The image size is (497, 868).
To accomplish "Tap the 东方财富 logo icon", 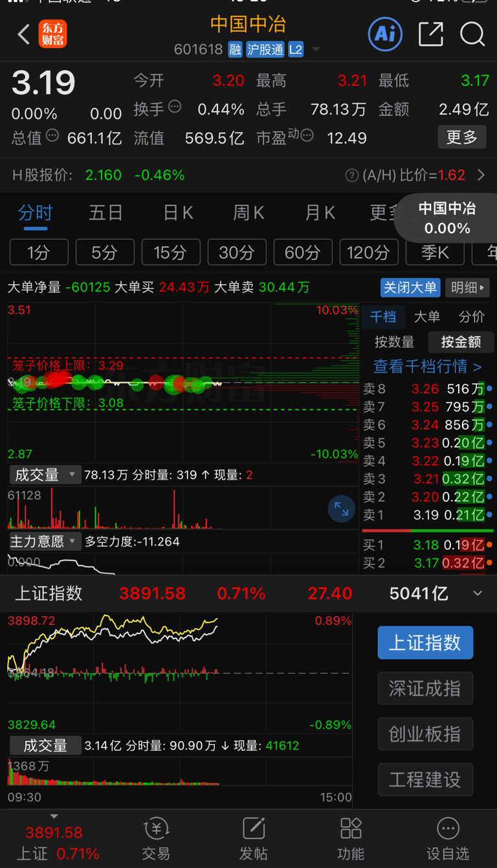I will [x=53, y=34].
